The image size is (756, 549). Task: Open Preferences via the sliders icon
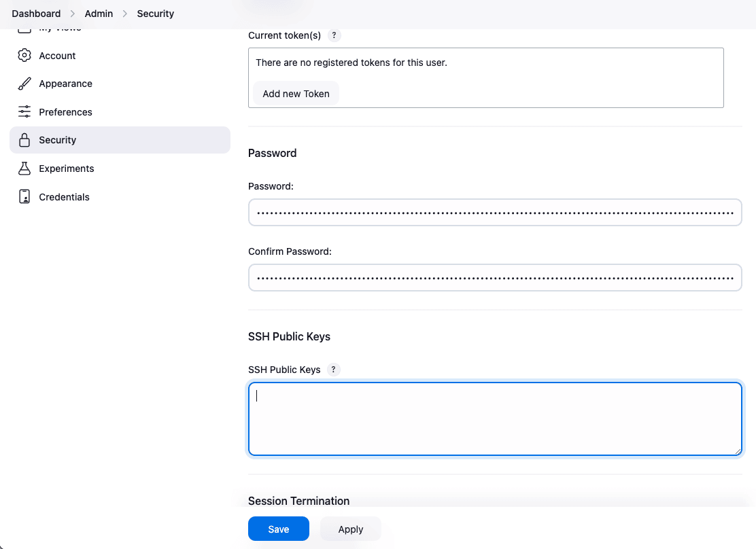(24, 112)
